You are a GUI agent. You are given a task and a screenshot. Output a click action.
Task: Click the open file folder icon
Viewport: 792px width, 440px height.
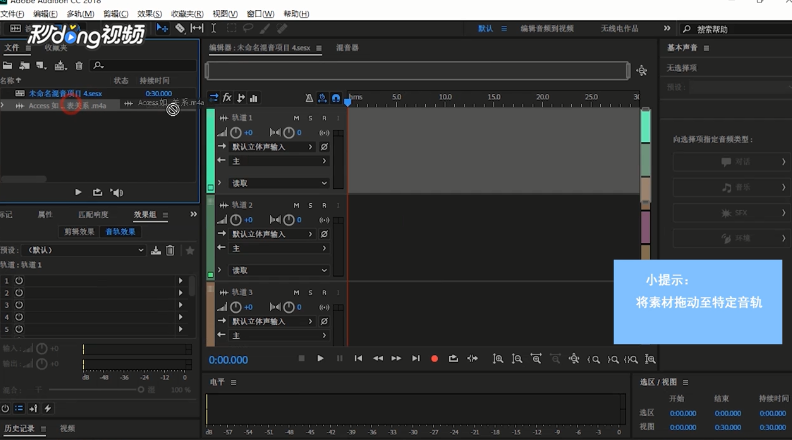tap(8, 65)
